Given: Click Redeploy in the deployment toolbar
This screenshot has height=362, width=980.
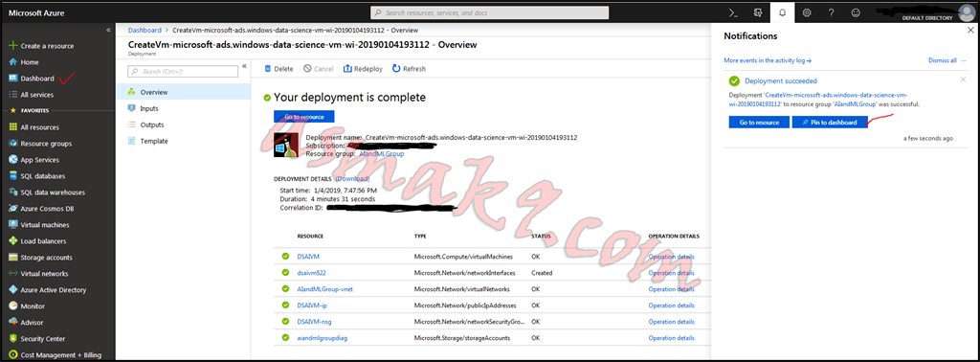Looking at the screenshot, I should [x=363, y=69].
